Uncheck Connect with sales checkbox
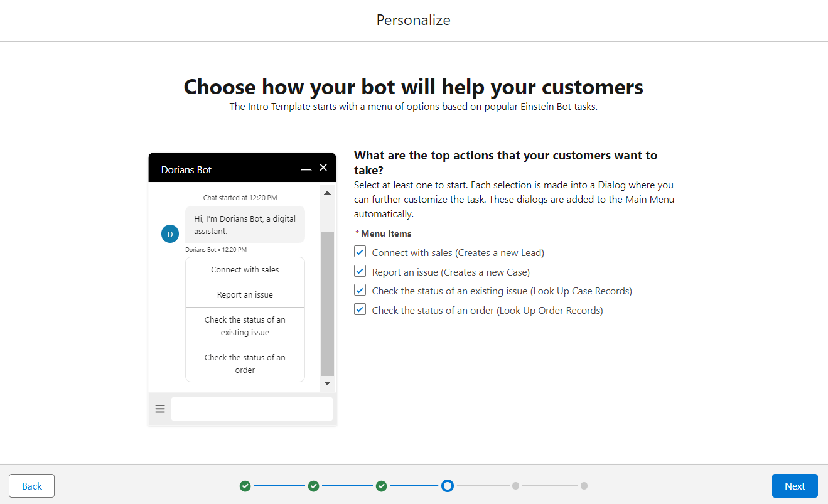Viewport: 828px width, 504px height. click(360, 252)
